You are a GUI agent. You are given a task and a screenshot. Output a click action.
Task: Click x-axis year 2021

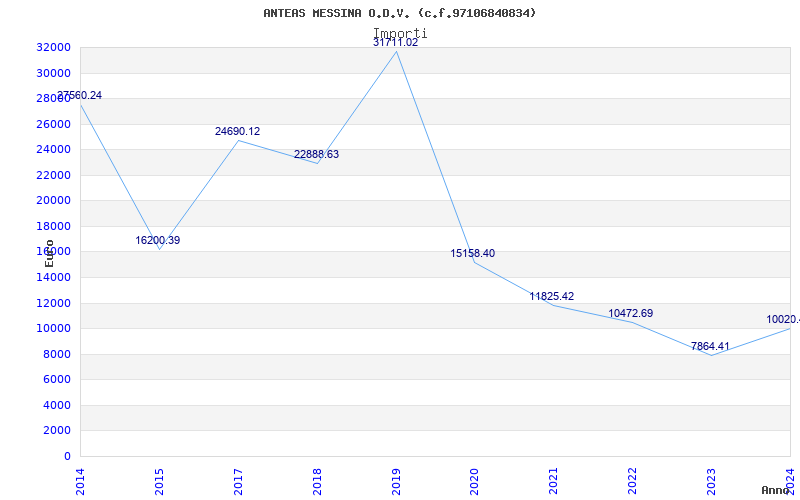(x=554, y=481)
